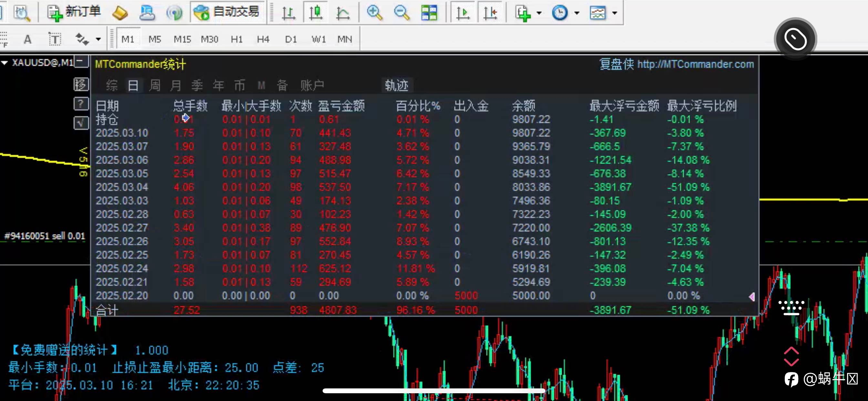Select the M30 timeframe
The width and height of the screenshot is (868, 401).
[210, 39]
